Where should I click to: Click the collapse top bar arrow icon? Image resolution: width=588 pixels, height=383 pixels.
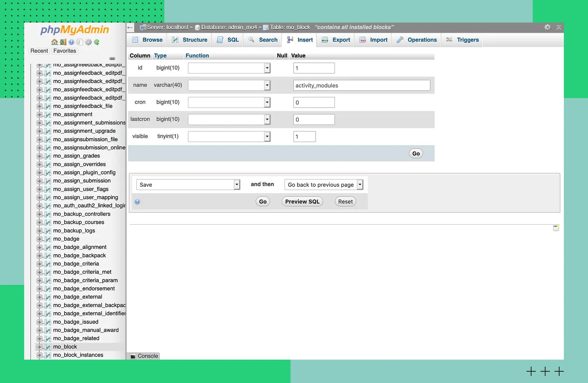click(x=559, y=27)
